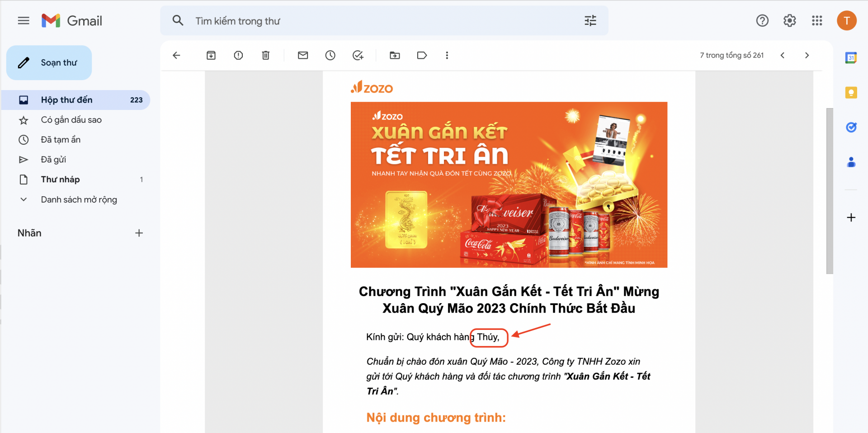Add email to Tasks
Screen dimensions: 868x433
pyautogui.click(x=358, y=55)
